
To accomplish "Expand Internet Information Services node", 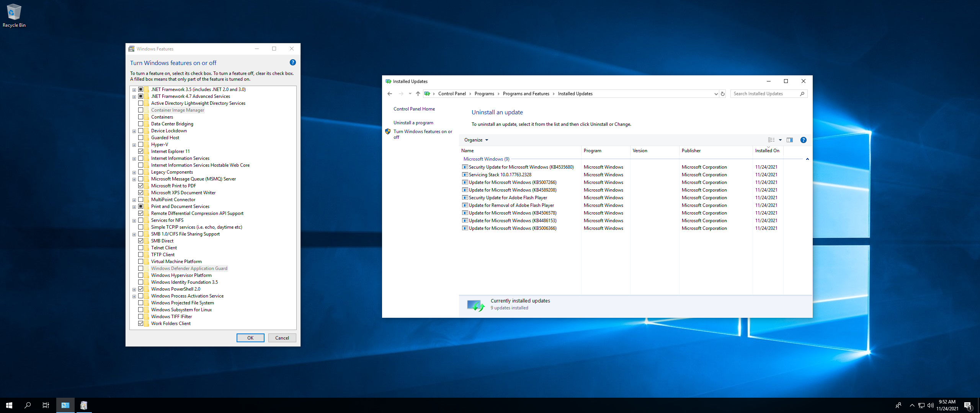I will point(134,159).
